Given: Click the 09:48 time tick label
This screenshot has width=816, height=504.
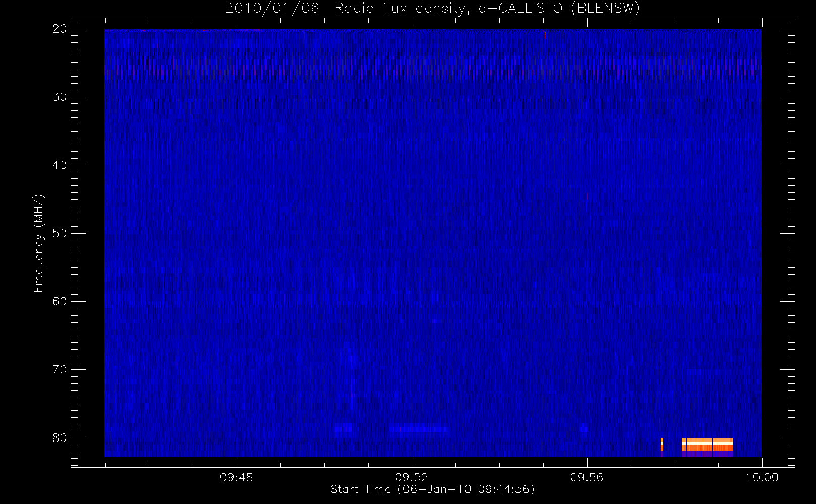Looking at the screenshot, I should (x=236, y=477).
